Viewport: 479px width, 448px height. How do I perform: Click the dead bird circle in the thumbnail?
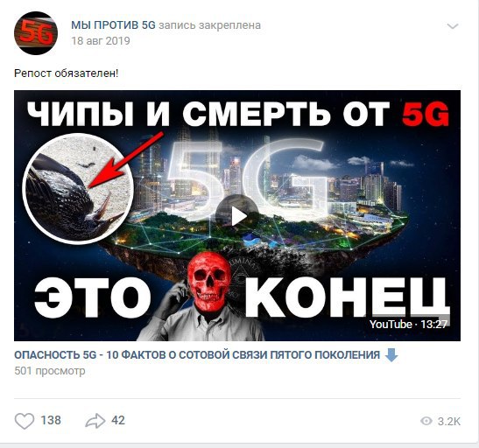[x=78, y=189]
